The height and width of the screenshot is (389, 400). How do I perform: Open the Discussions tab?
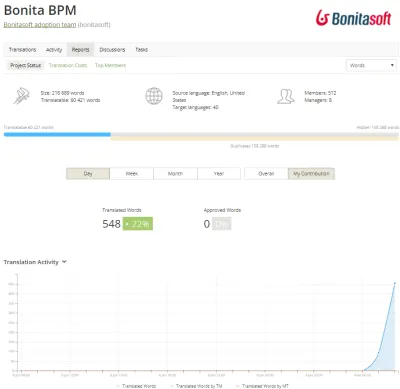112,50
